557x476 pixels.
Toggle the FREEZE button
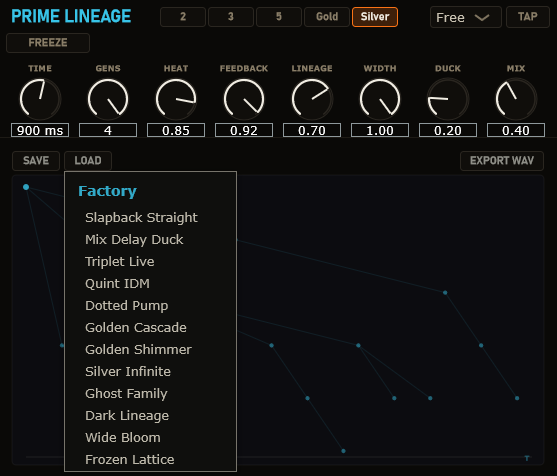coord(48,43)
